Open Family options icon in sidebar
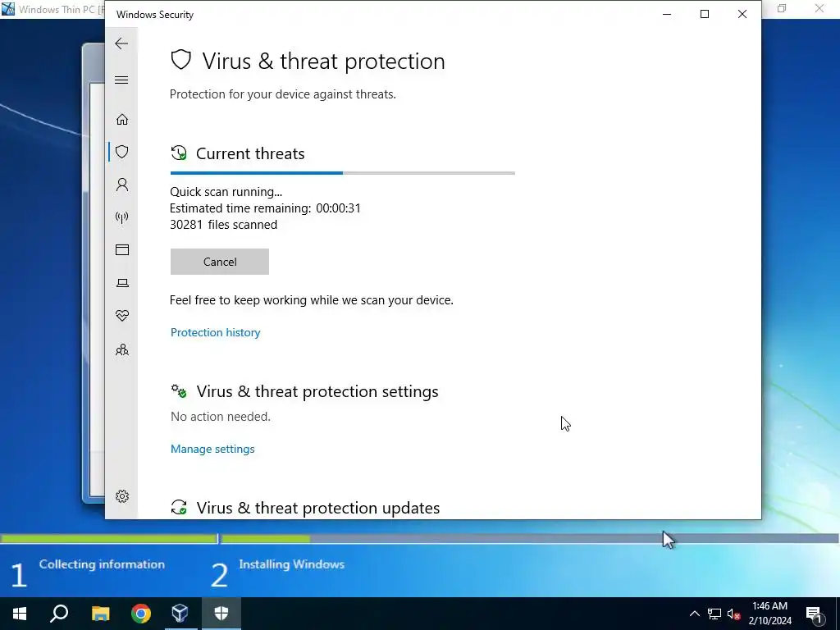 pos(122,349)
